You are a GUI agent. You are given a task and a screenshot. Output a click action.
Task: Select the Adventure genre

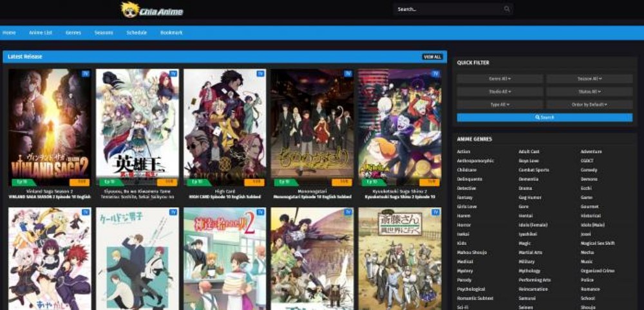pos(591,152)
